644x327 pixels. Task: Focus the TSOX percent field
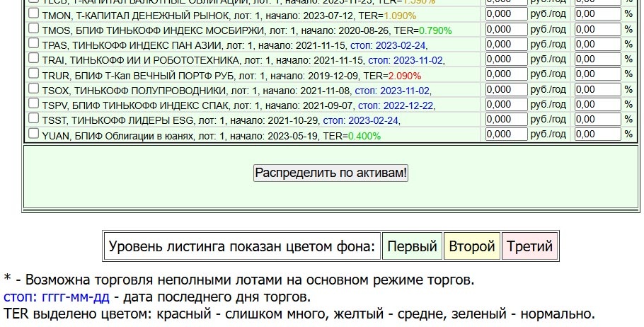point(597,89)
